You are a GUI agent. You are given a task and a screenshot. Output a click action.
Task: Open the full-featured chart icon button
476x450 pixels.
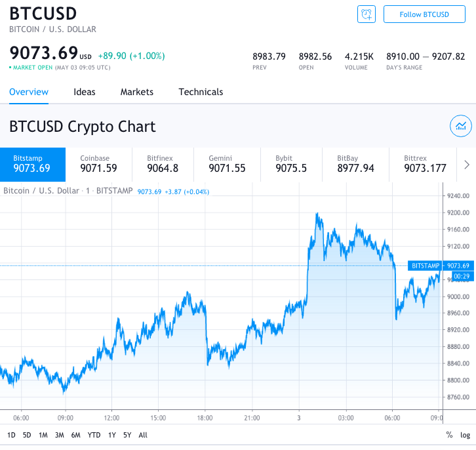(460, 126)
